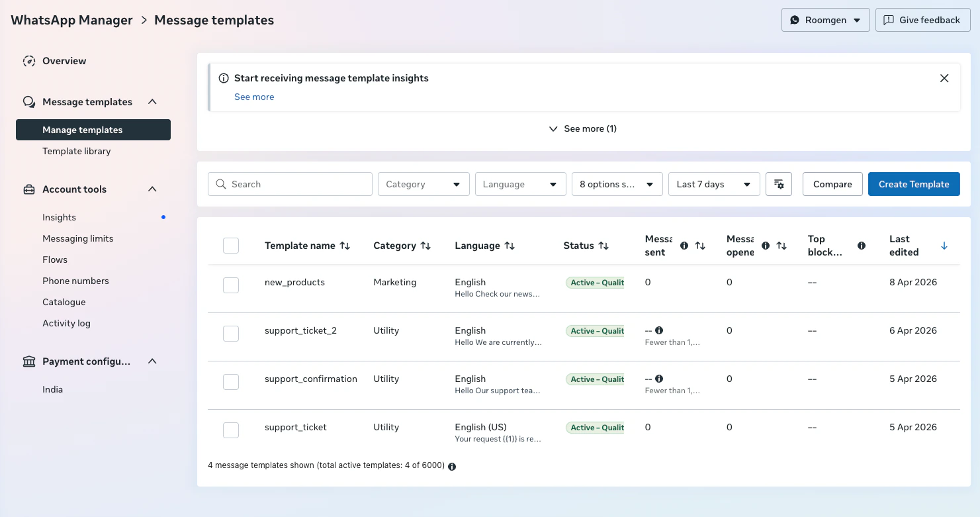Check the support_ticket row checkbox
The width and height of the screenshot is (980, 517).
point(231,430)
